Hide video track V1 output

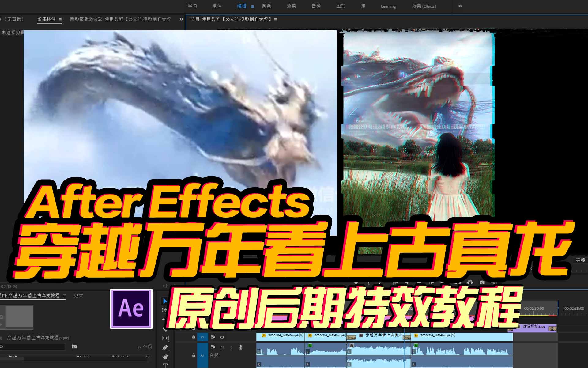coord(222,337)
